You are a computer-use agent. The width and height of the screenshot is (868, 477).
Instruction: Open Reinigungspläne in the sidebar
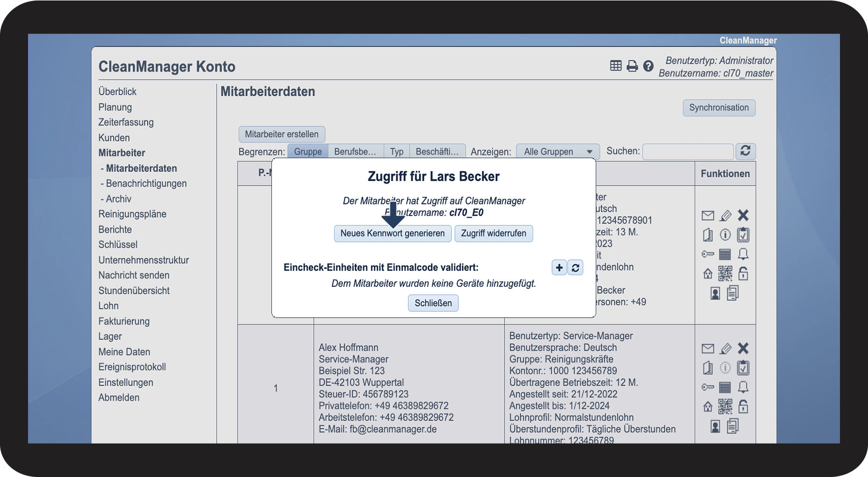(132, 214)
